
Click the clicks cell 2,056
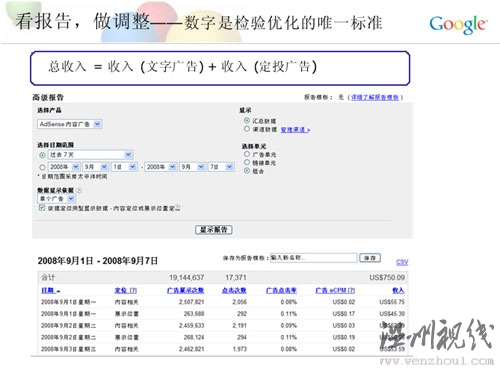[x=240, y=302]
